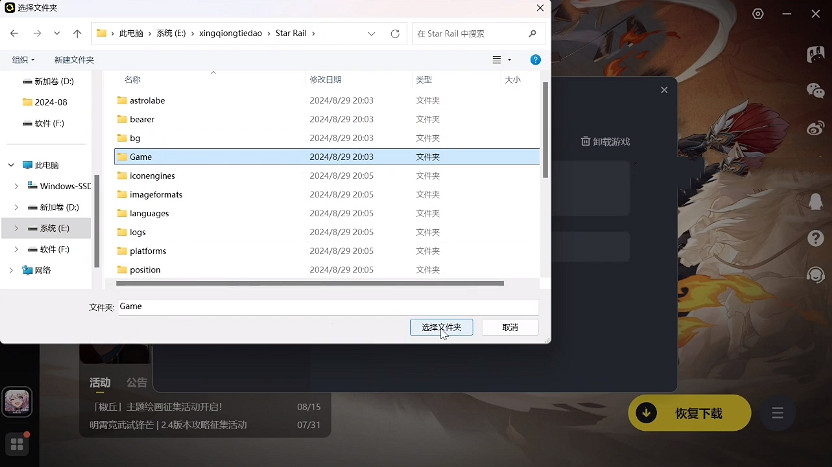Open the customer service headset icon
This screenshot has height=467, width=832.
[x=815, y=274]
